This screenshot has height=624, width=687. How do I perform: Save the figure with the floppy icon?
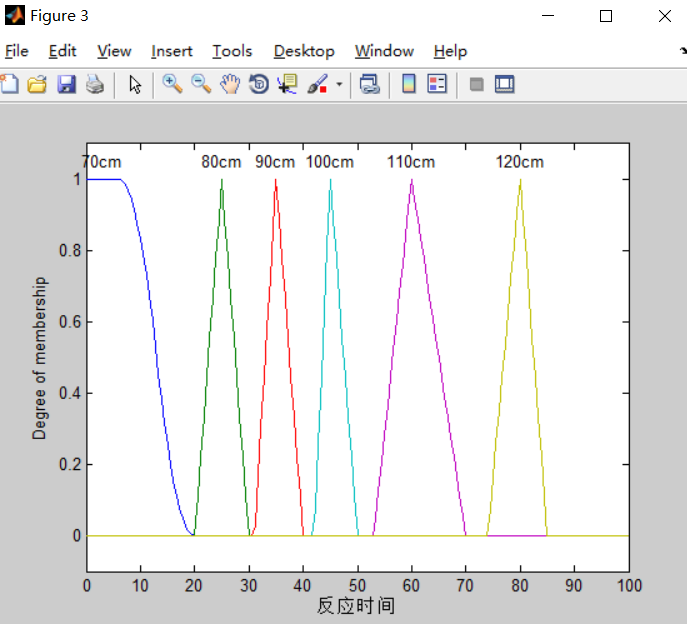click(x=66, y=84)
